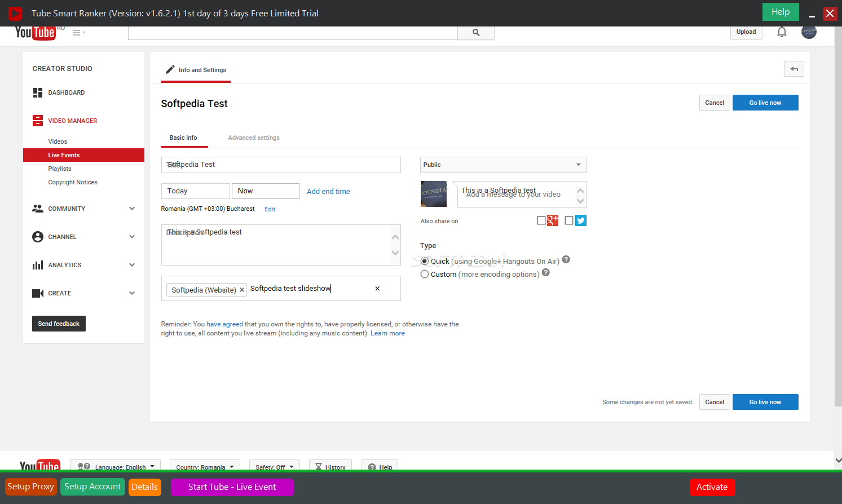
Task: Open the Public privacy dropdown
Action: (503, 165)
